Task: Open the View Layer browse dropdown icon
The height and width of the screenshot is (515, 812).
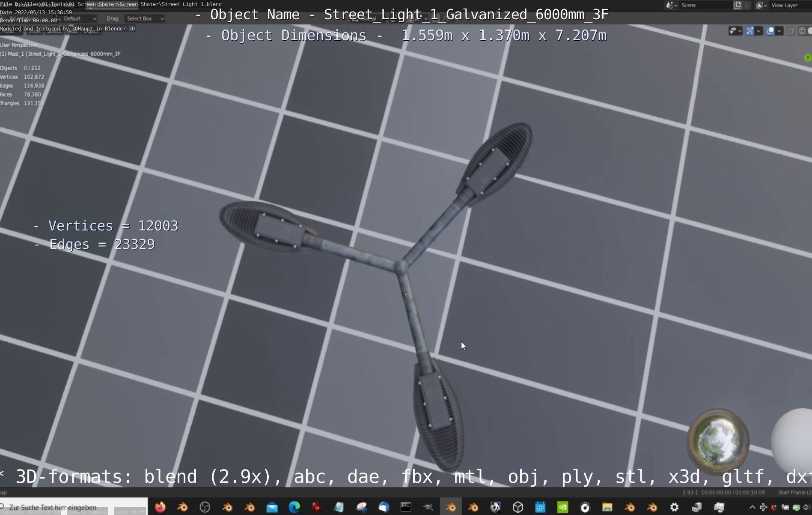Action: tap(761, 5)
